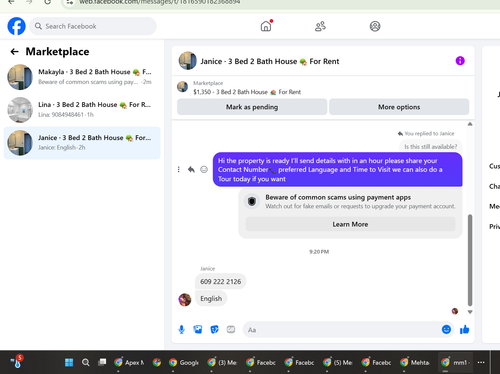Click Janice's avatar in chat header
This screenshot has height=374, width=500.
click(x=187, y=61)
